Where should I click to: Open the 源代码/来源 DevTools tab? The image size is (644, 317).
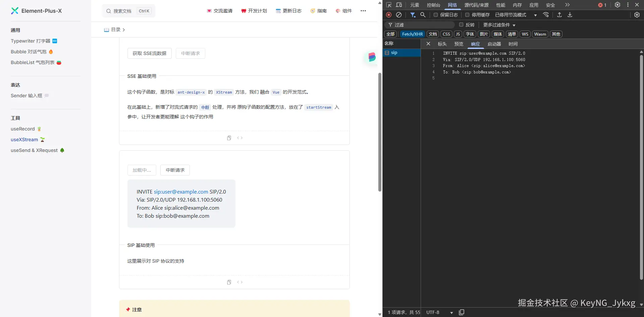pos(476,5)
